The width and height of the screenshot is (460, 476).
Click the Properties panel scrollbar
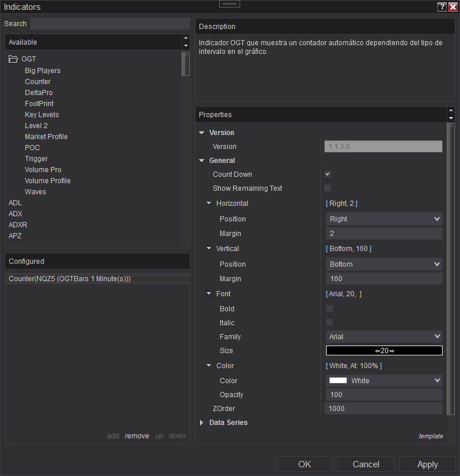coord(451,268)
